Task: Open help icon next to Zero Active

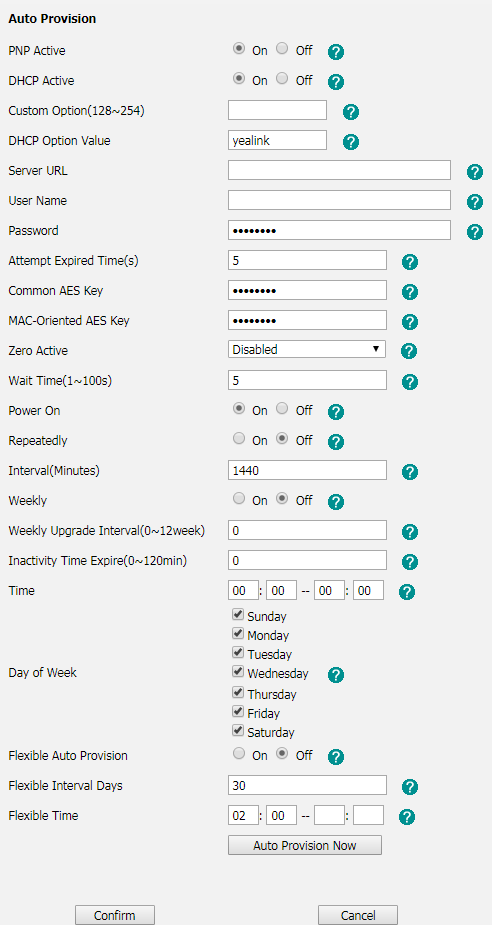Action: (409, 351)
